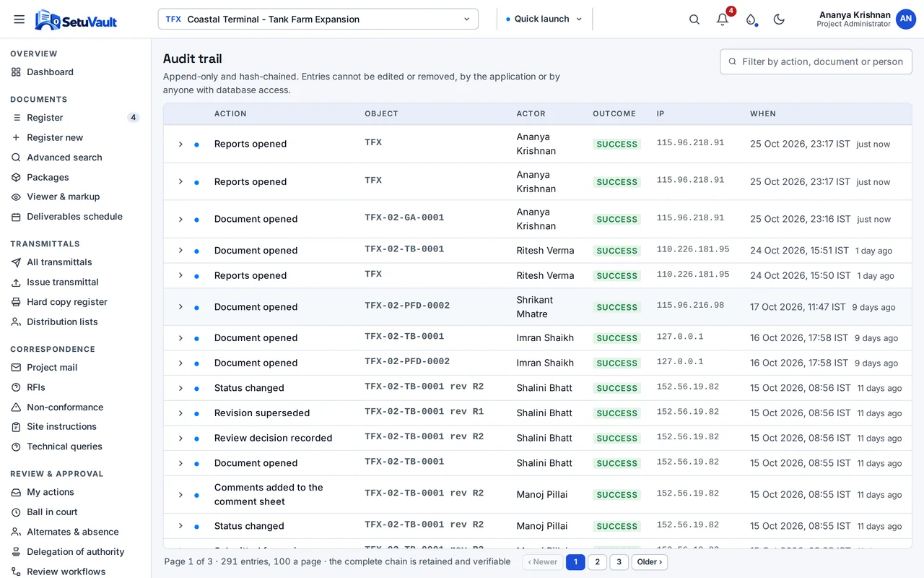The width and height of the screenshot is (924, 578).
Task: Open the hamburger navigation menu
Action: click(19, 20)
